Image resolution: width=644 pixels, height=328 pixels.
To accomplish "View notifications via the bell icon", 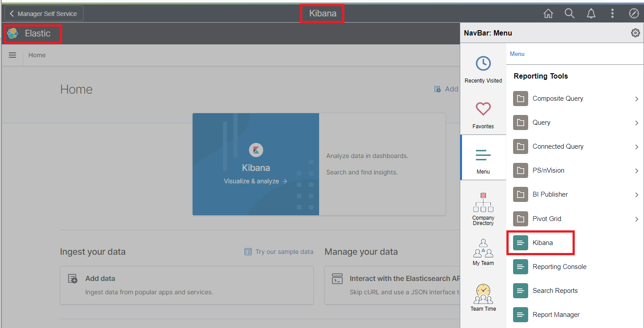I will click(591, 14).
